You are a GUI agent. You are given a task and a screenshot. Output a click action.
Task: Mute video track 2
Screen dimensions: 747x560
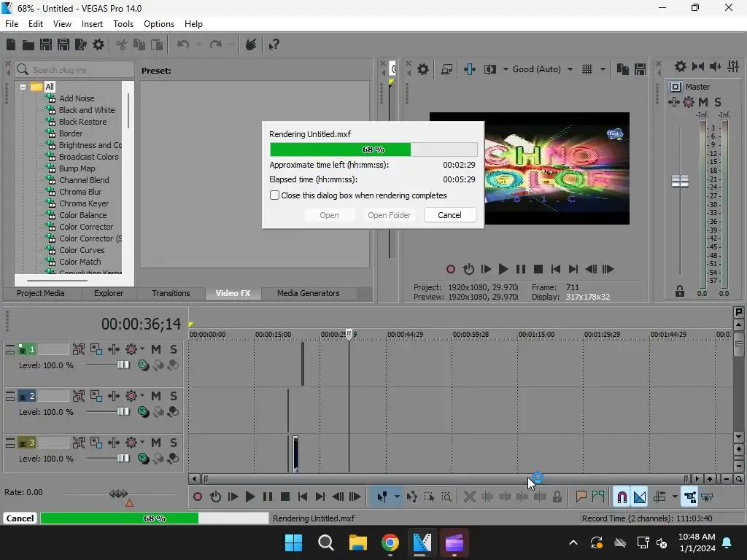point(156,396)
